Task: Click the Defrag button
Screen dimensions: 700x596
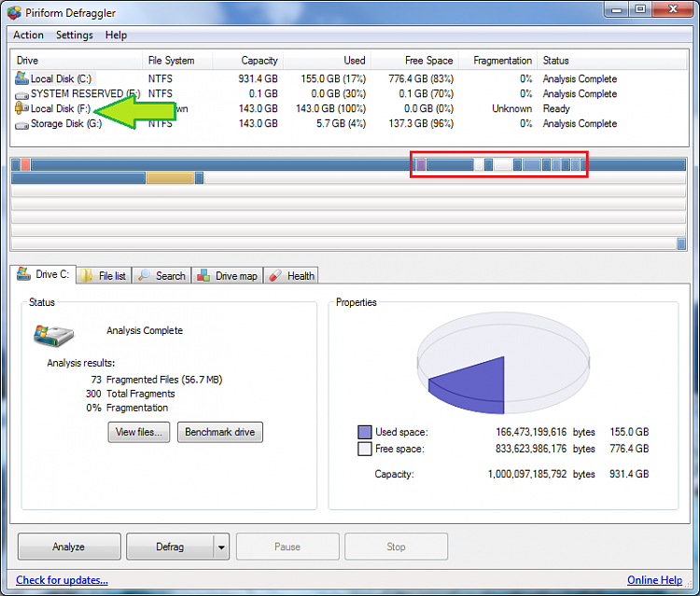Action: 170,547
